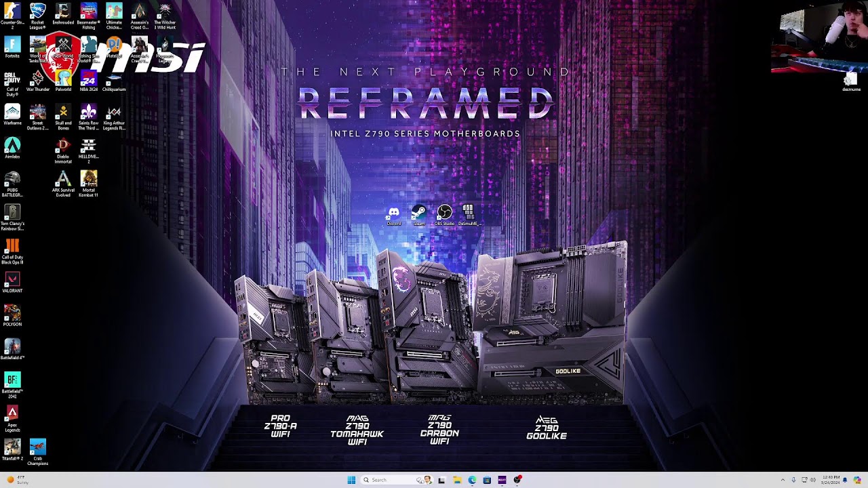This screenshot has height=488, width=868.
Task: Select the Steam desktop icon
Action: pyautogui.click(x=419, y=216)
